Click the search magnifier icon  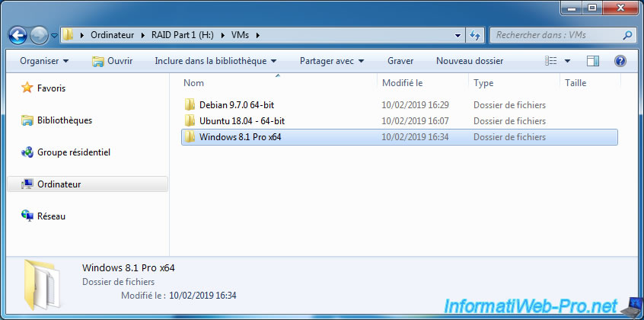[627, 35]
